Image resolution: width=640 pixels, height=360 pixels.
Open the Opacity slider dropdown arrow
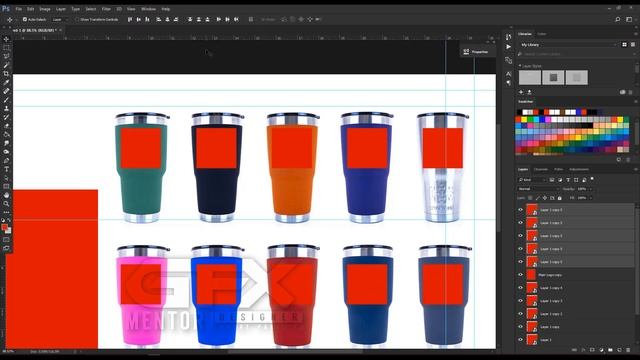click(591, 189)
